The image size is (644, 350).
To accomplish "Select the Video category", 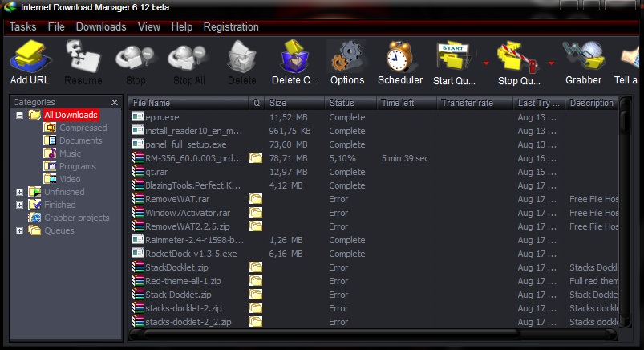I will (x=70, y=179).
